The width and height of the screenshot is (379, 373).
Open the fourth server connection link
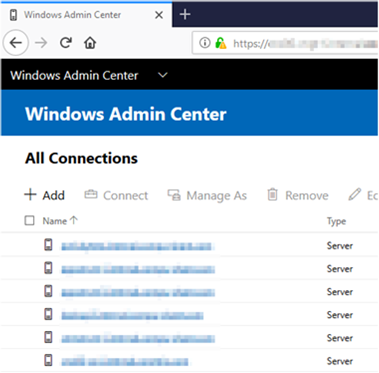pos(132,315)
